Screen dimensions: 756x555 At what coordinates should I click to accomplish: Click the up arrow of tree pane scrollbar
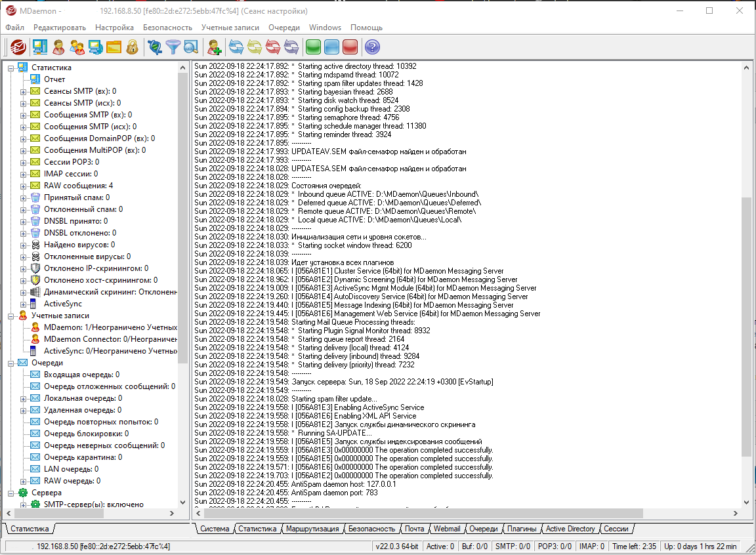coord(182,68)
